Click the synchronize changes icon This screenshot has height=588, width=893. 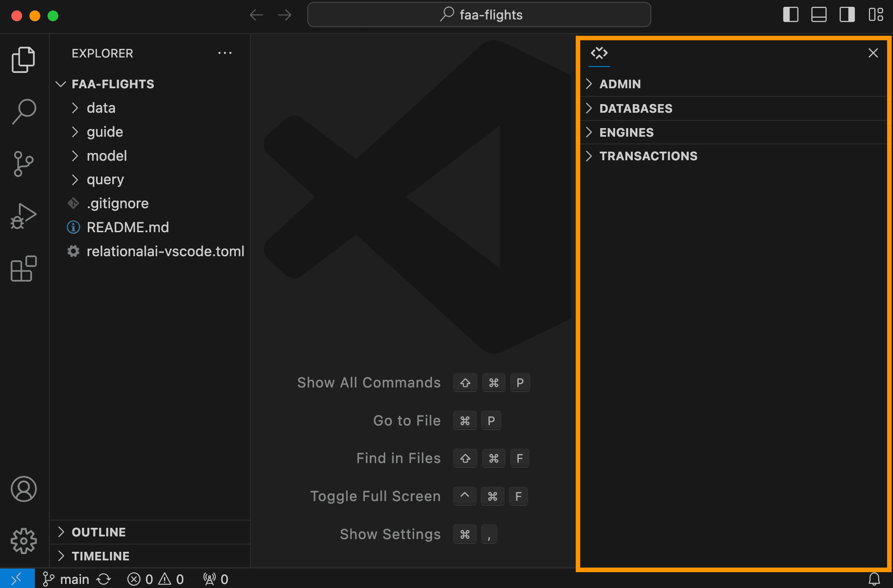(x=104, y=579)
